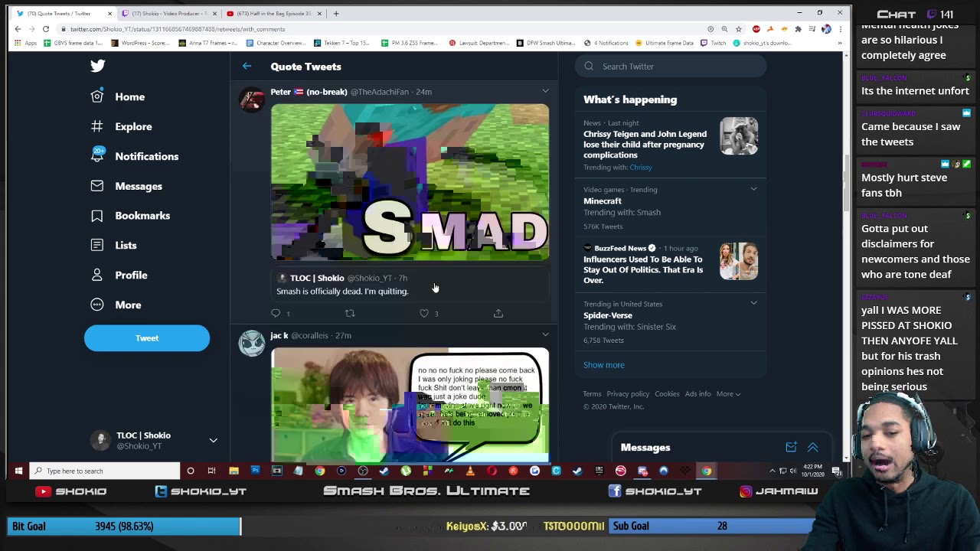Viewport: 980px width, 551px height.
Task: Open the Messages page in sidebar
Action: 126,186
